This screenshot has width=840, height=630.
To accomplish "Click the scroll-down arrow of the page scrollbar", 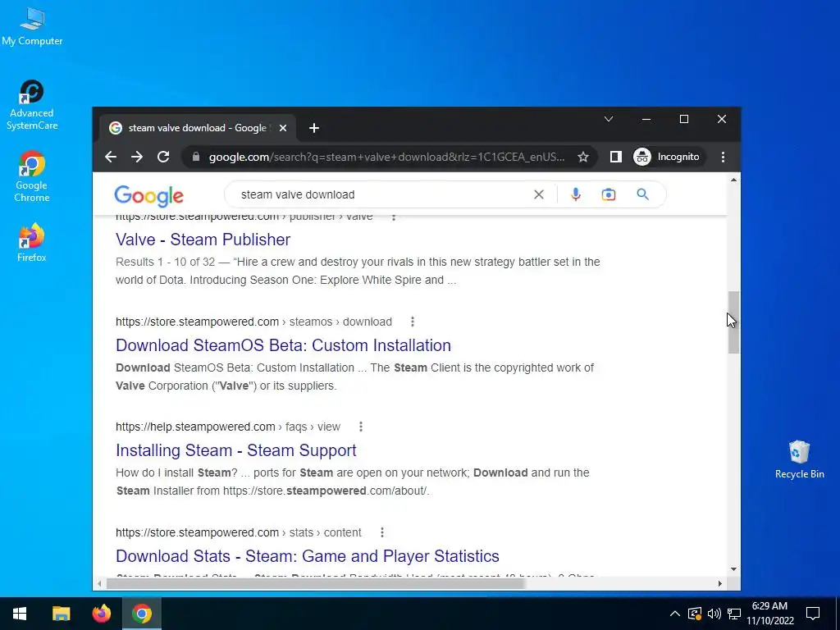I will [734, 569].
